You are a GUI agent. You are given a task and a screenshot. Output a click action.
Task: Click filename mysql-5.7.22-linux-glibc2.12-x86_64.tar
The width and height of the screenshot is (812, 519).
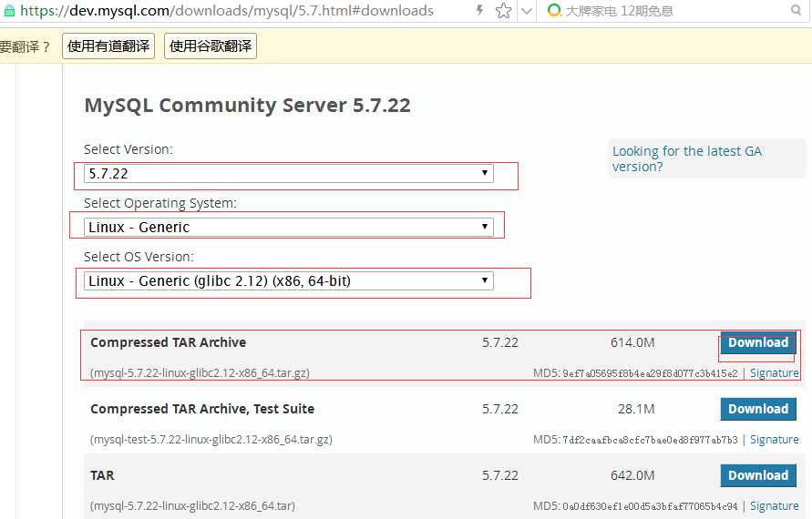pyautogui.click(x=192, y=505)
